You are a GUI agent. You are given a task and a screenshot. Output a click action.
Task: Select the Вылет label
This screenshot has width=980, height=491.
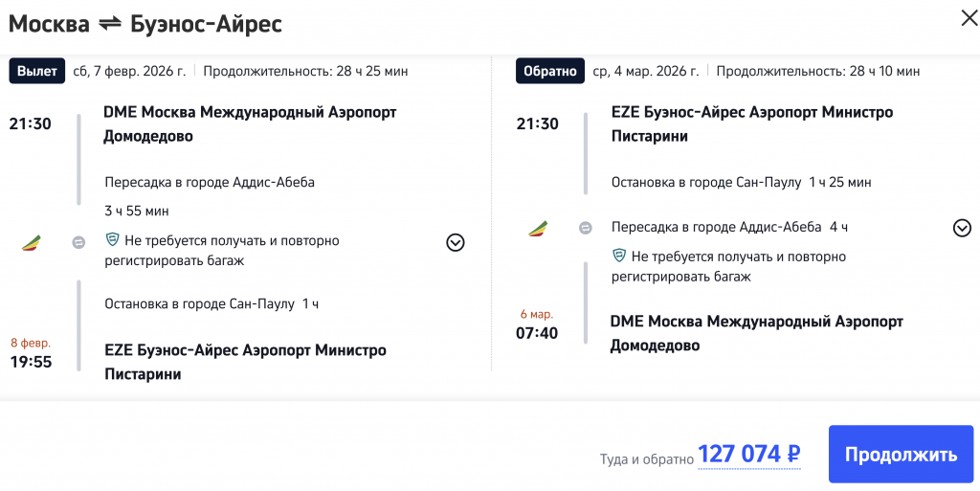pyautogui.click(x=37, y=71)
